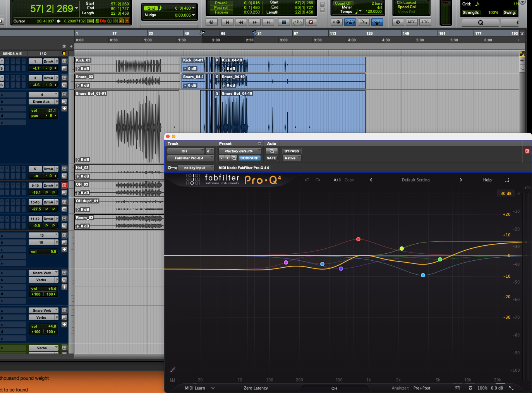Click the preset minus button
This screenshot has height=393, width=532.
click(x=221, y=158)
